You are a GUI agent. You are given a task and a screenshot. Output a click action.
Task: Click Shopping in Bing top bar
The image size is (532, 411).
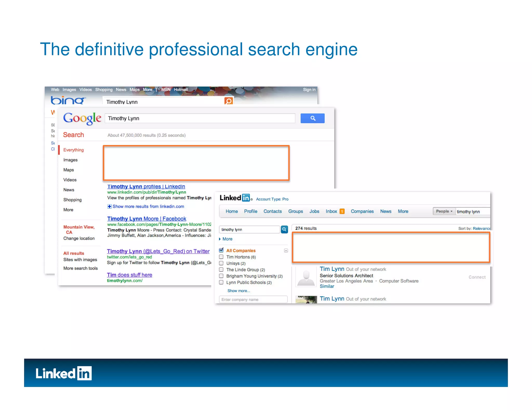point(104,90)
